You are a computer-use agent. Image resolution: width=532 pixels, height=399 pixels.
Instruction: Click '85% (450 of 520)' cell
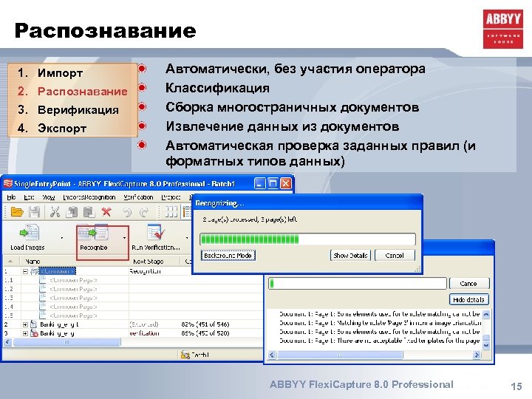(x=205, y=333)
